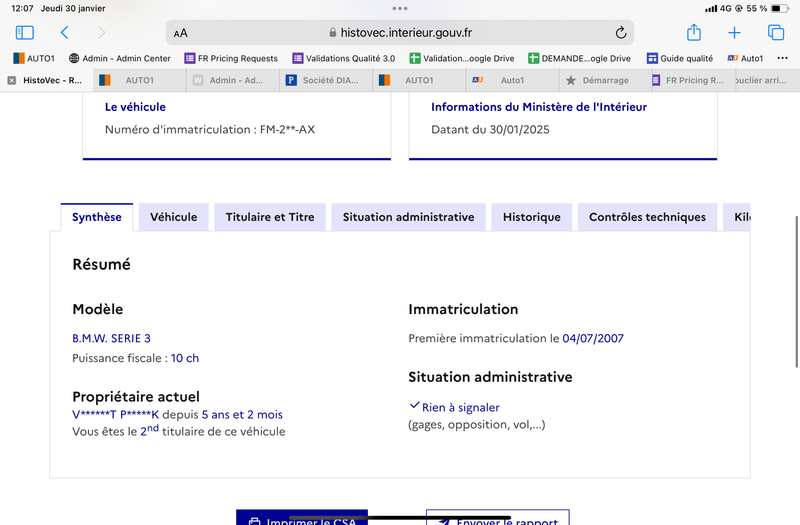This screenshot has height=525, width=800.
Task: Click the date 04/07/2007
Action: coord(593,338)
